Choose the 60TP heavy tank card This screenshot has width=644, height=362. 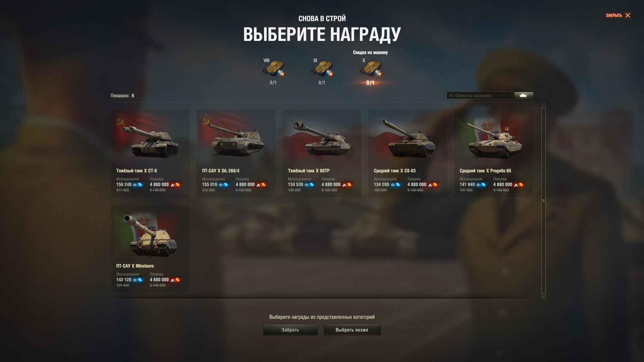(322, 153)
